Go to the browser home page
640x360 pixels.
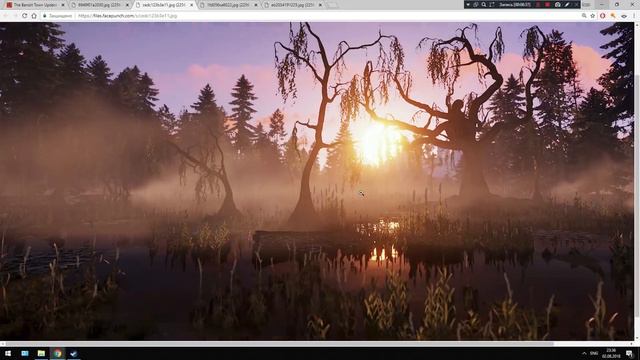34,16
